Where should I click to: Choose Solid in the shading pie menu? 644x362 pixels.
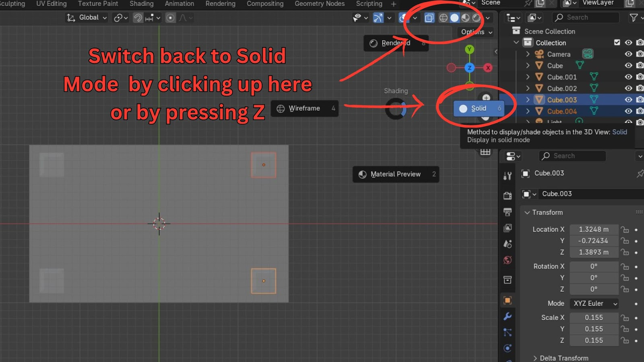[479, 109]
